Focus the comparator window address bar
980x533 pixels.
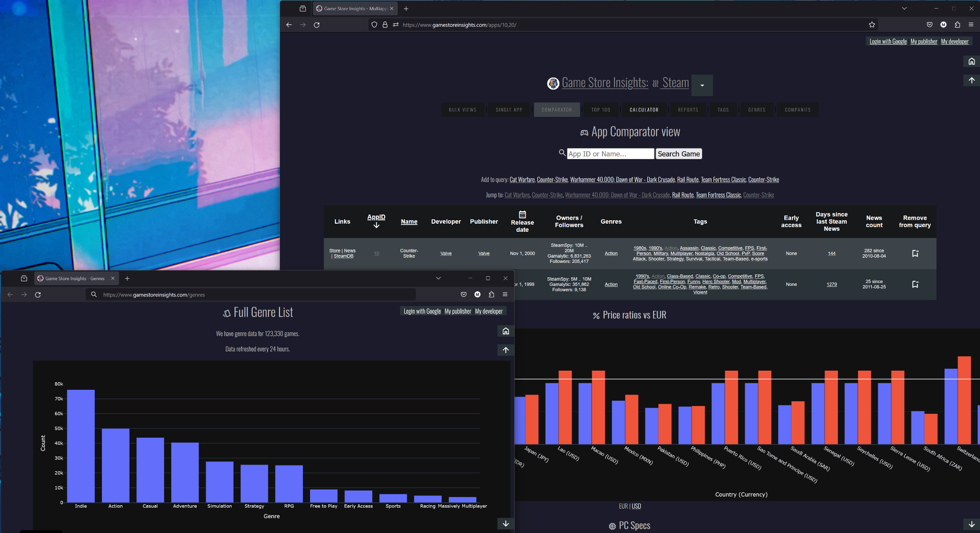point(622,25)
